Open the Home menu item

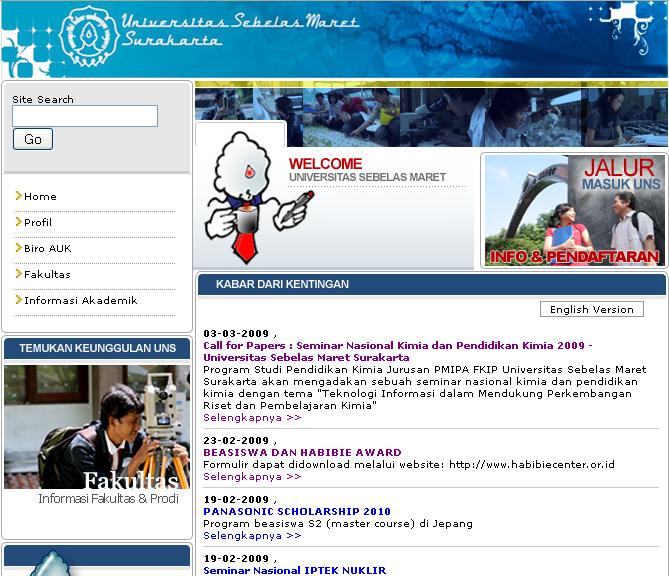point(40,197)
